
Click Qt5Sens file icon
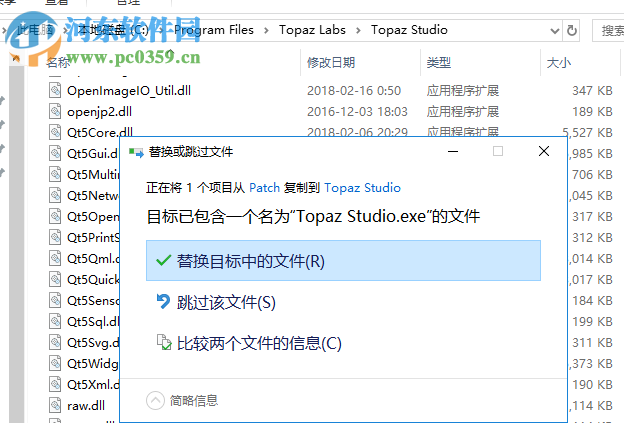point(55,300)
